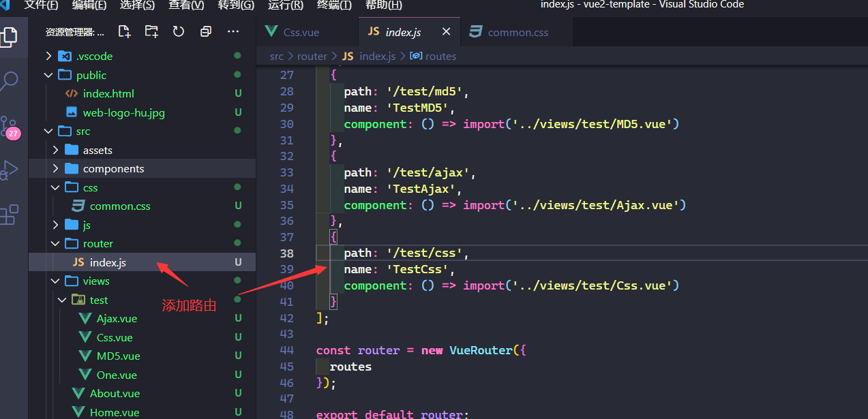
Task: Open the Search view icon
Action: pyautogui.click(x=10, y=82)
